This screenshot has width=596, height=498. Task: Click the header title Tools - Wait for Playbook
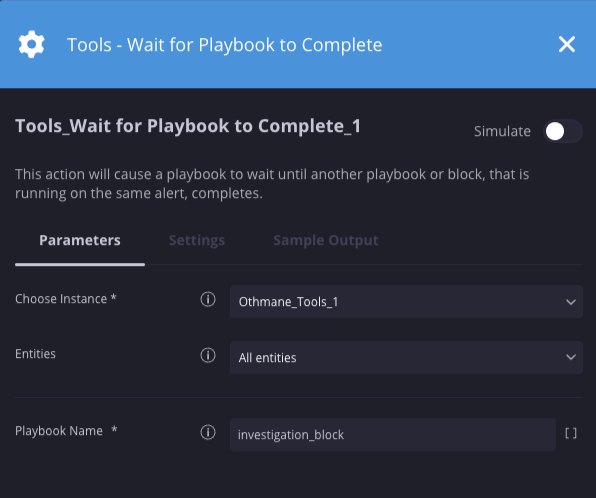tap(225, 44)
